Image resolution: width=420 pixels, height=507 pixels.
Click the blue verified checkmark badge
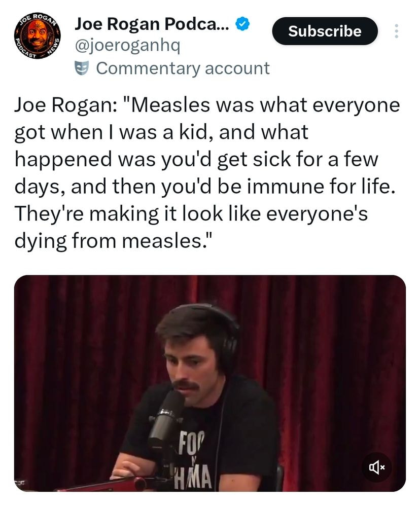tap(243, 23)
